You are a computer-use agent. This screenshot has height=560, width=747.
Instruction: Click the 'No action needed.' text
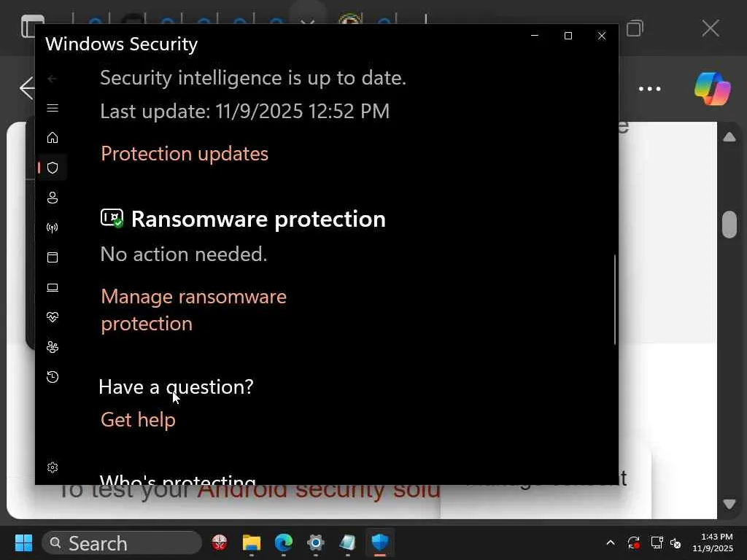183,254
